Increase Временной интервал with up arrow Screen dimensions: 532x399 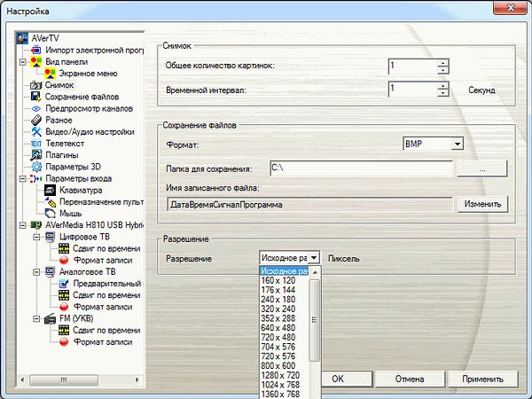point(443,85)
